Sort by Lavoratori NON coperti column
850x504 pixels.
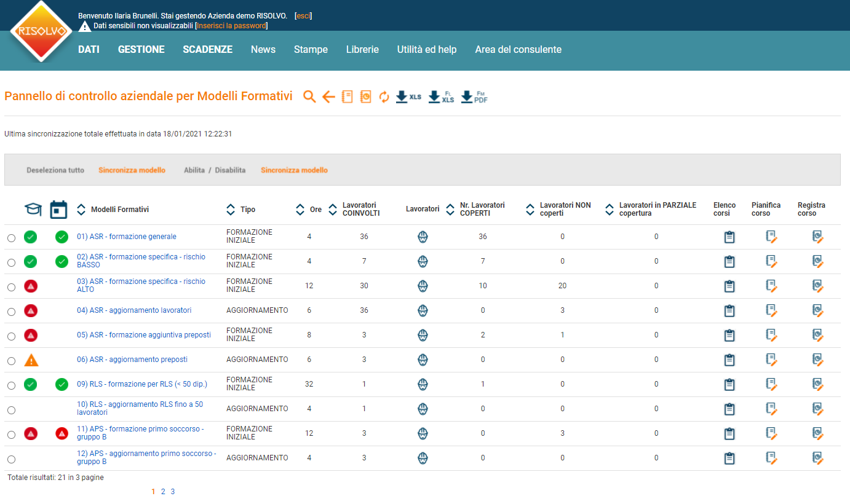pyautogui.click(x=530, y=209)
